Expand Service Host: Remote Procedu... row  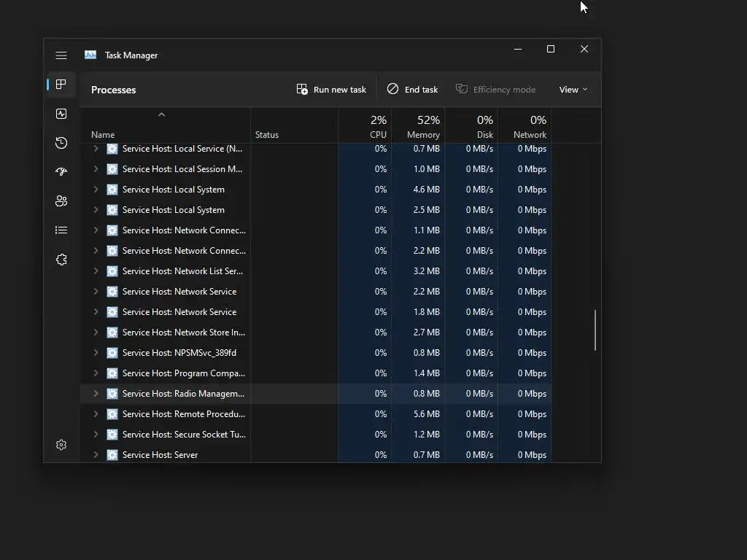[96, 414]
